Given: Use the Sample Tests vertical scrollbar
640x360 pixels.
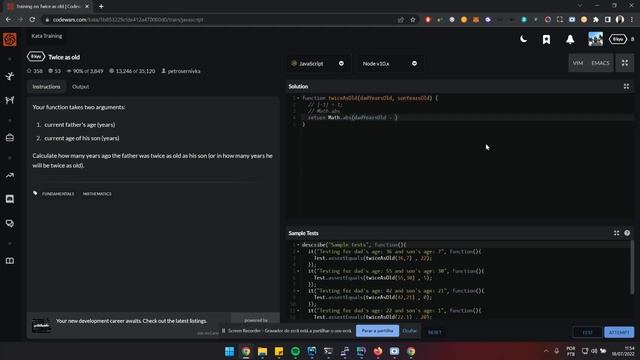Looking at the screenshot, I should click(632, 267).
